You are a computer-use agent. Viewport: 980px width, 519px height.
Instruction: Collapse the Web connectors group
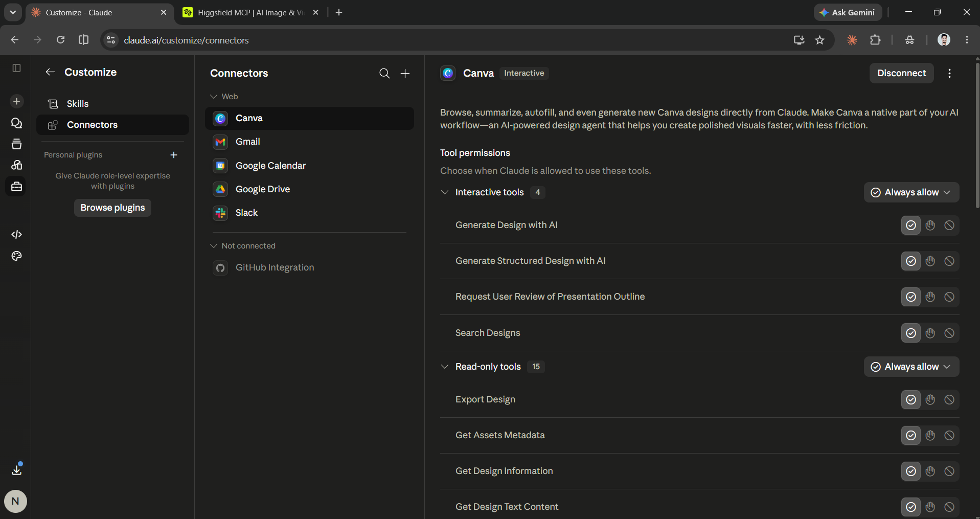pos(214,97)
